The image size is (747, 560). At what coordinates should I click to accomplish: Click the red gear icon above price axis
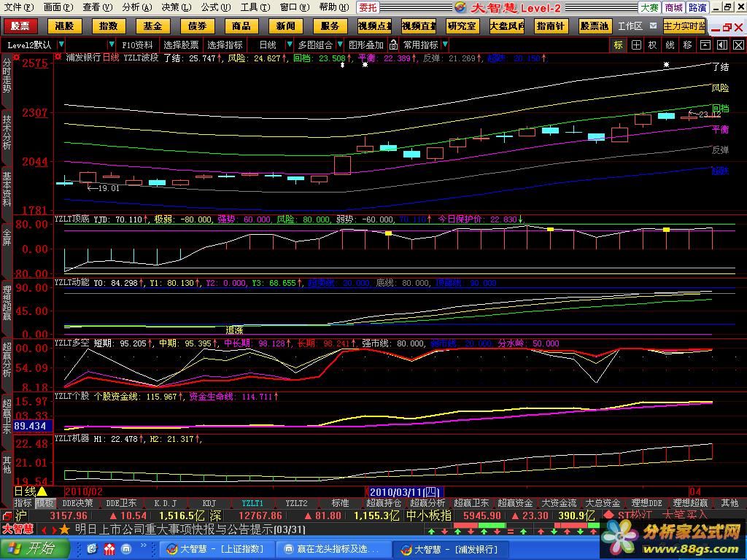click(17, 57)
